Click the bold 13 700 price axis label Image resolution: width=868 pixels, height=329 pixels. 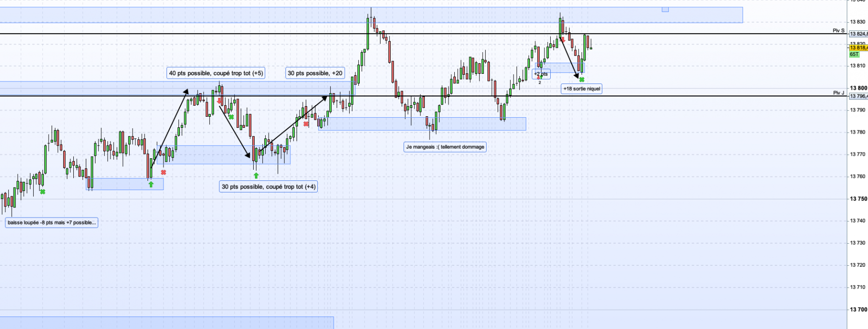[x=858, y=310]
